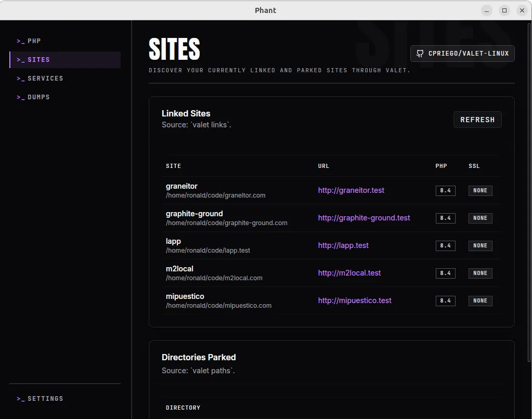Click the Directories Parked heading
This screenshot has width=532, height=419.
click(199, 357)
